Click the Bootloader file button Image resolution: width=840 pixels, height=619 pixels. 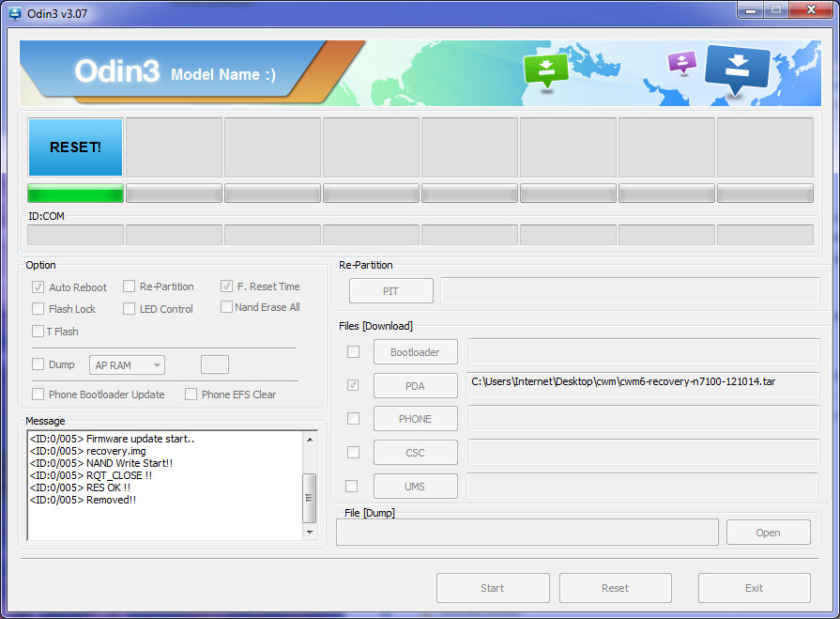click(x=415, y=352)
